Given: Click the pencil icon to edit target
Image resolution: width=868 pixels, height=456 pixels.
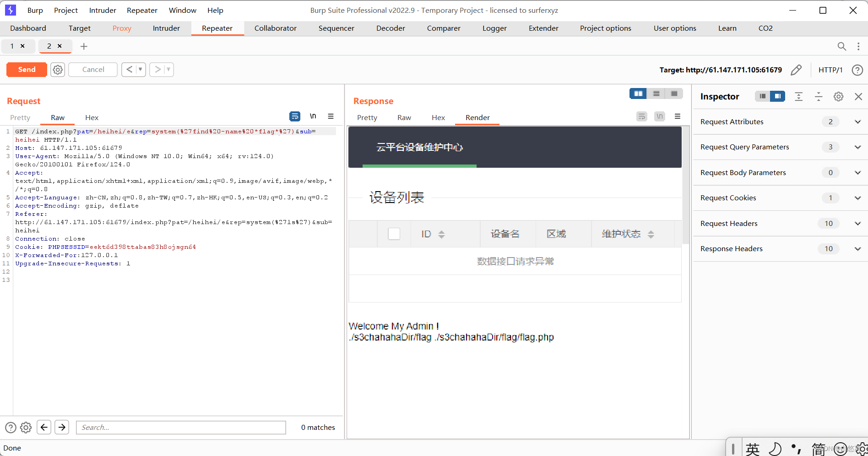Looking at the screenshot, I should tap(796, 70).
